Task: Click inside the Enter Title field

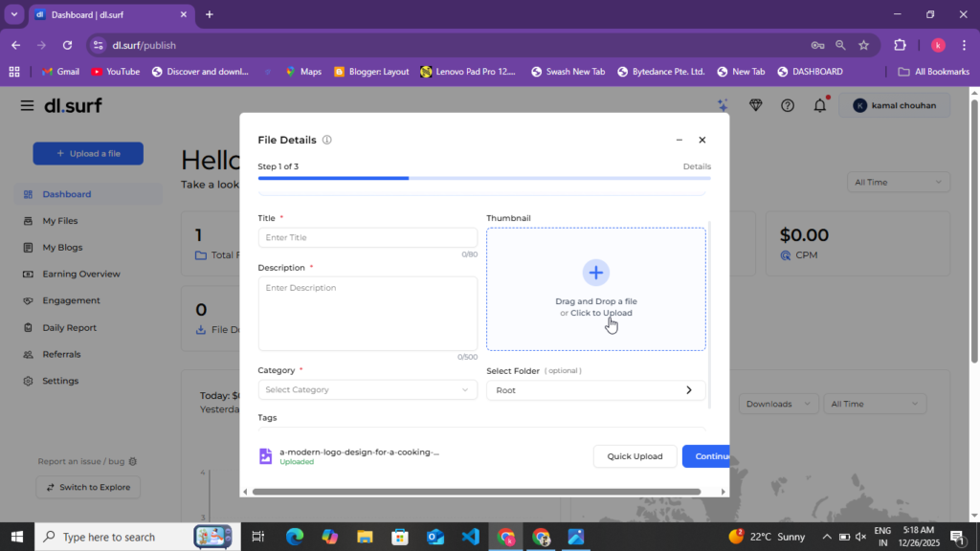Action: pos(367,236)
